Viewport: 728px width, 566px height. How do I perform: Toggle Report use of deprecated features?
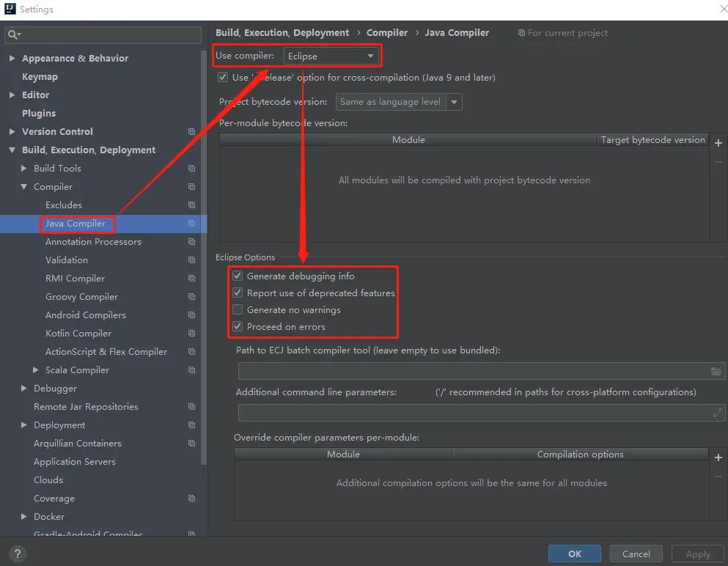click(238, 293)
